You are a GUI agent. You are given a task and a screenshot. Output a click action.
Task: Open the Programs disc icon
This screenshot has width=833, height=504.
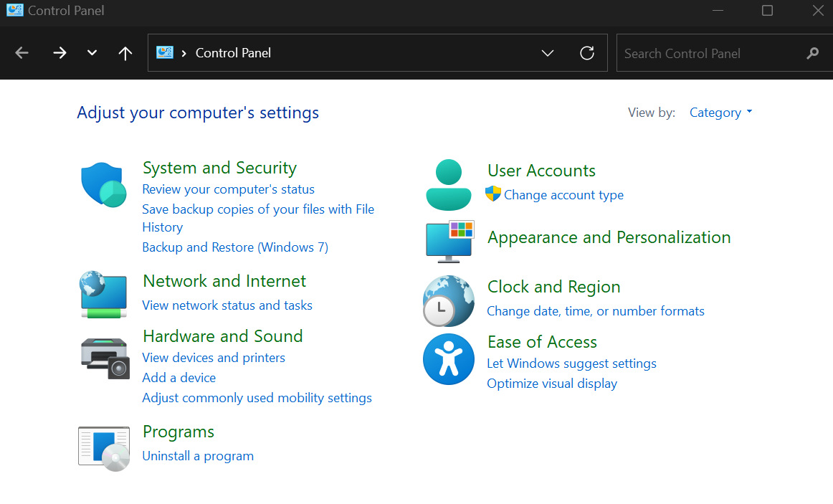(104, 448)
